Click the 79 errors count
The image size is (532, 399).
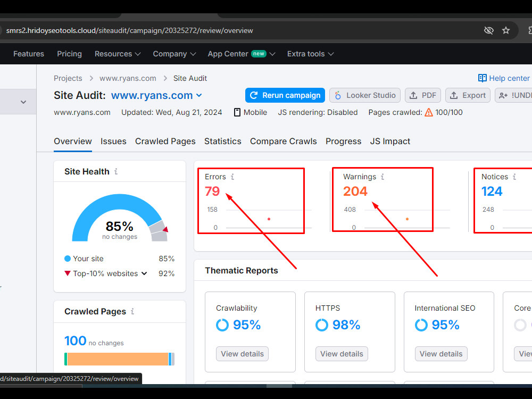pyautogui.click(x=212, y=192)
